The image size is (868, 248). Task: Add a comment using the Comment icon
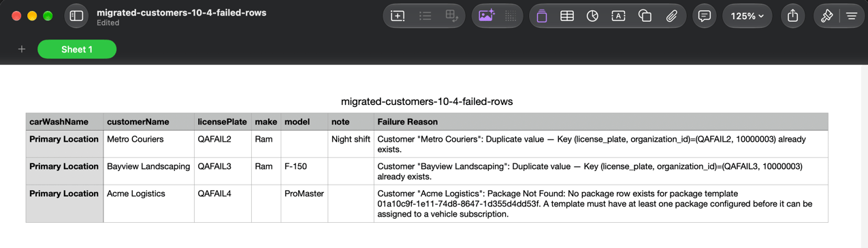click(705, 16)
